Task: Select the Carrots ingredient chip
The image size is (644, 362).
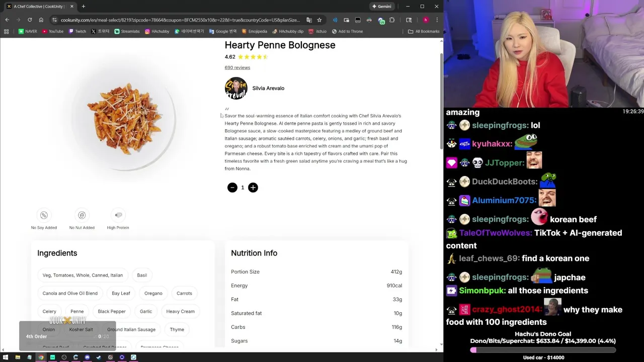Action: click(184, 293)
